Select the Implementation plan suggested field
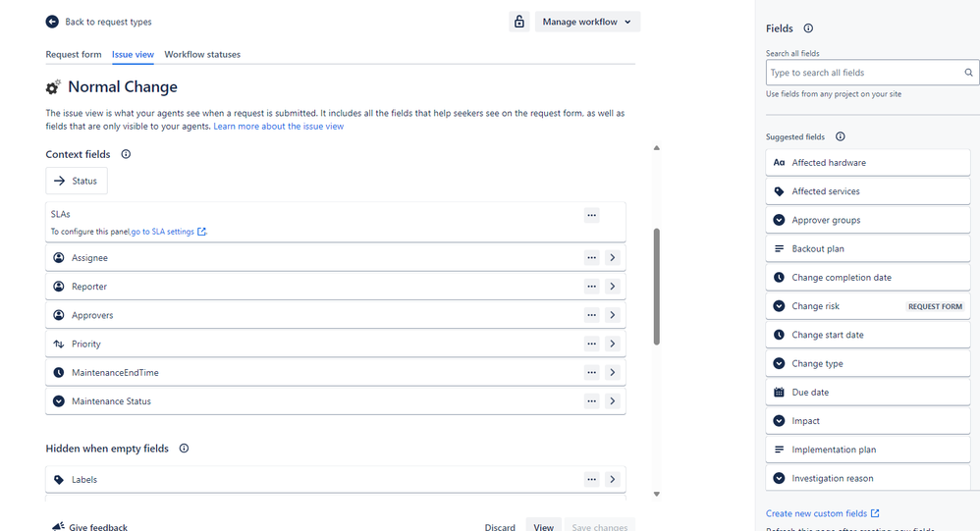The height and width of the screenshot is (531, 980). pyautogui.click(x=867, y=450)
